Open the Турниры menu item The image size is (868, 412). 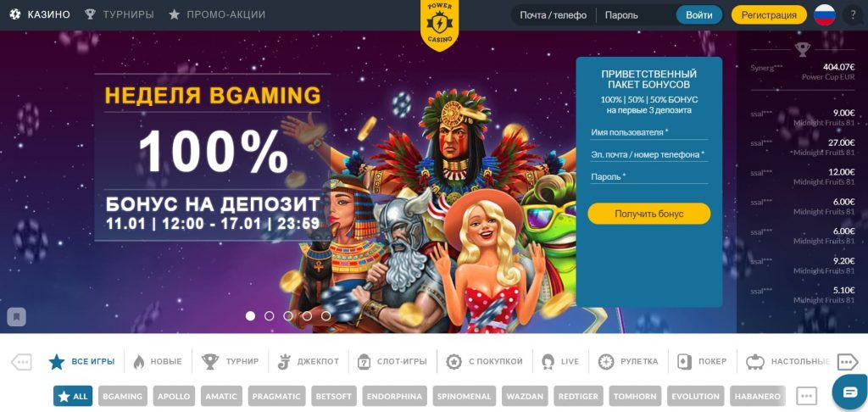point(119,14)
